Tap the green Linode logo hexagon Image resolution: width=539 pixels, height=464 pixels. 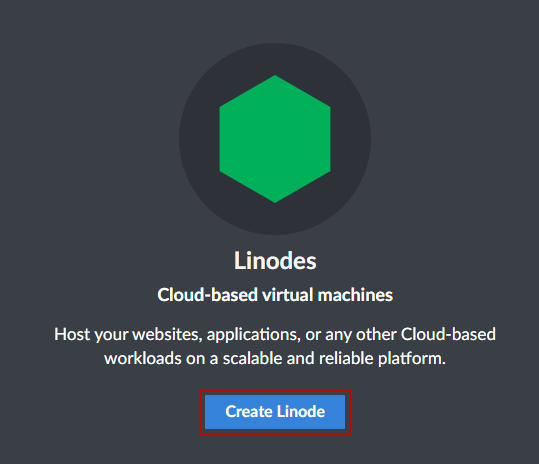pos(275,139)
